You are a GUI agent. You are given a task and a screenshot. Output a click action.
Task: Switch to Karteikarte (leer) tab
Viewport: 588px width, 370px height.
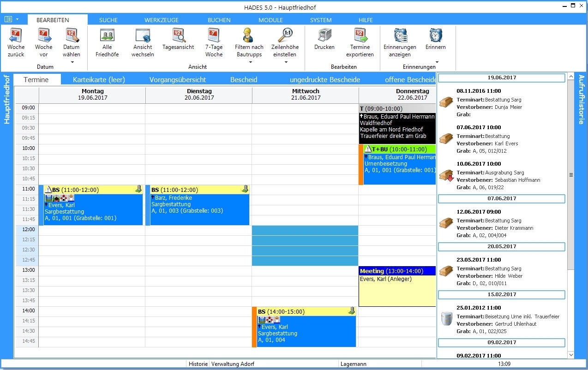click(x=99, y=79)
